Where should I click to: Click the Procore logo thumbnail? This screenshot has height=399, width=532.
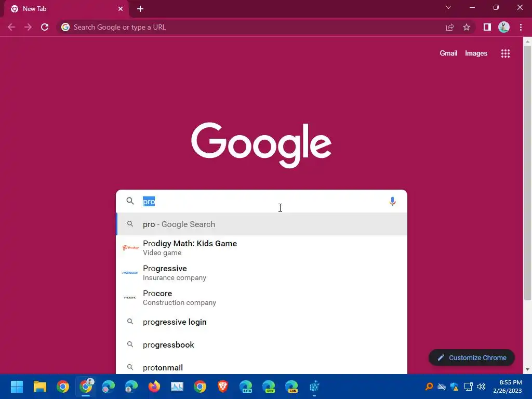pyautogui.click(x=130, y=298)
